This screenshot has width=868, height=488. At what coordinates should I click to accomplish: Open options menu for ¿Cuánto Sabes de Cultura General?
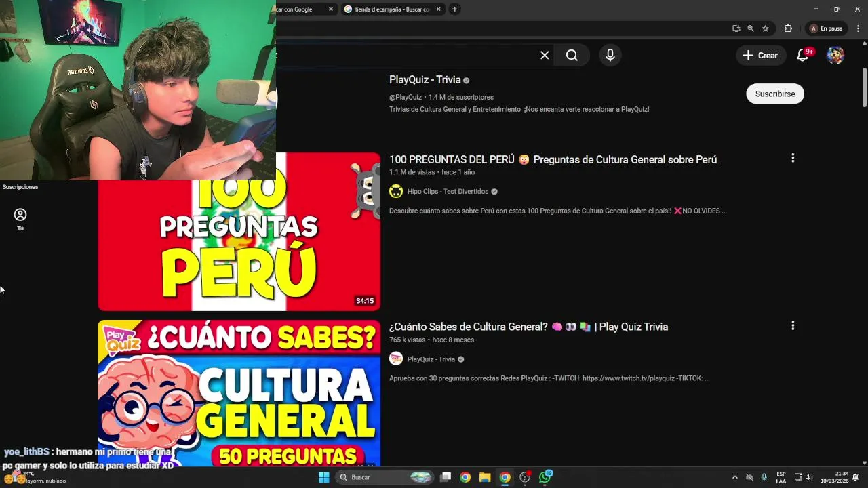[x=793, y=325]
